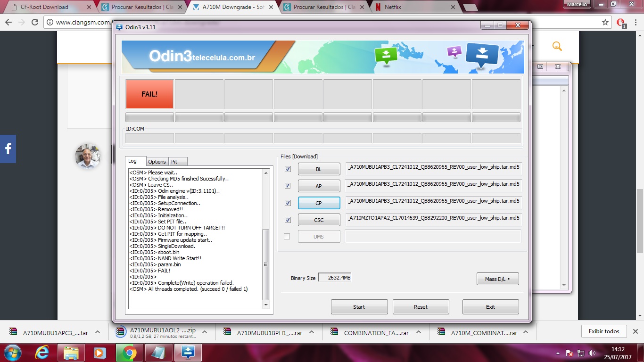Screen dimensions: 644x362
Task: Click the BL button to choose bootloader file
Action: pyautogui.click(x=319, y=169)
